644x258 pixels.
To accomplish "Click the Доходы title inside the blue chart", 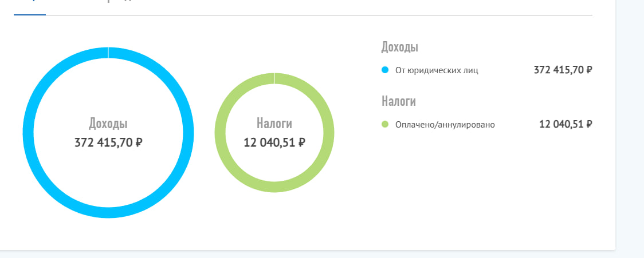I will coord(108,124).
